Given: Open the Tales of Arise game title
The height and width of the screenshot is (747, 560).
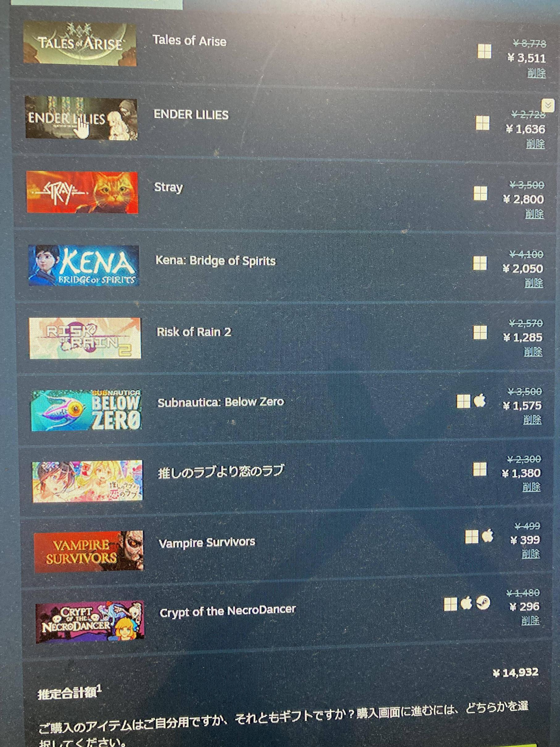Looking at the screenshot, I should click(189, 41).
